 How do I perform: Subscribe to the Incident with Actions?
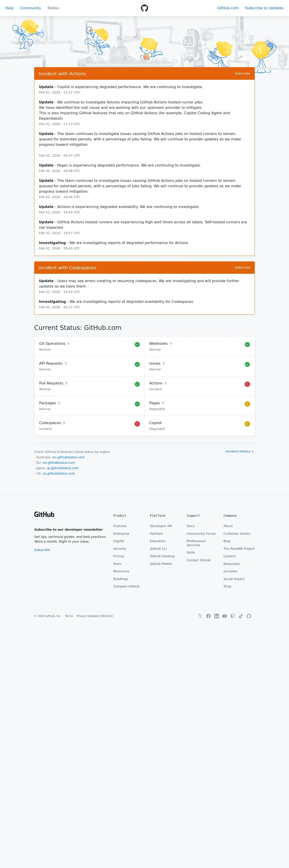242,73
